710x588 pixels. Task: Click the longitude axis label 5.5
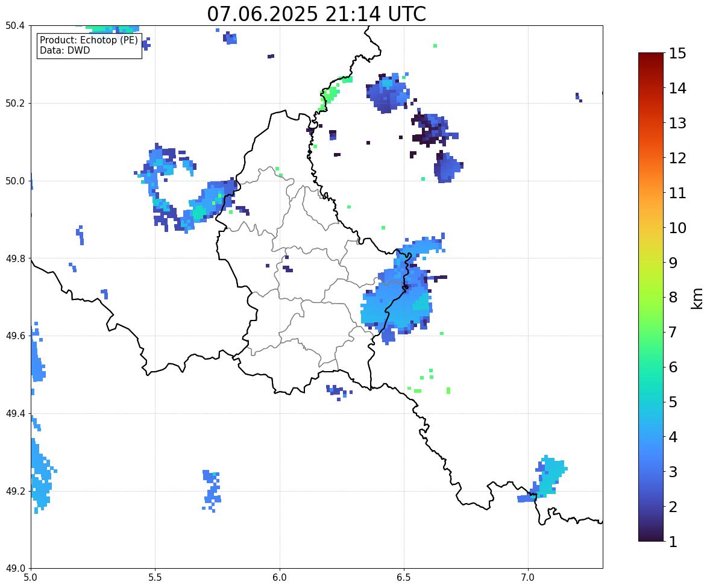(156, 578)
